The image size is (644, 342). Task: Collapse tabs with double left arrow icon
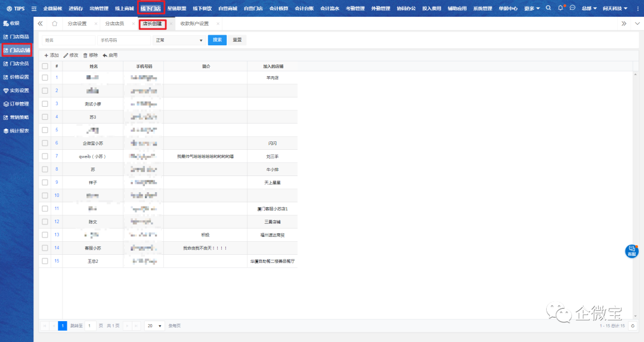pos(40,24)
